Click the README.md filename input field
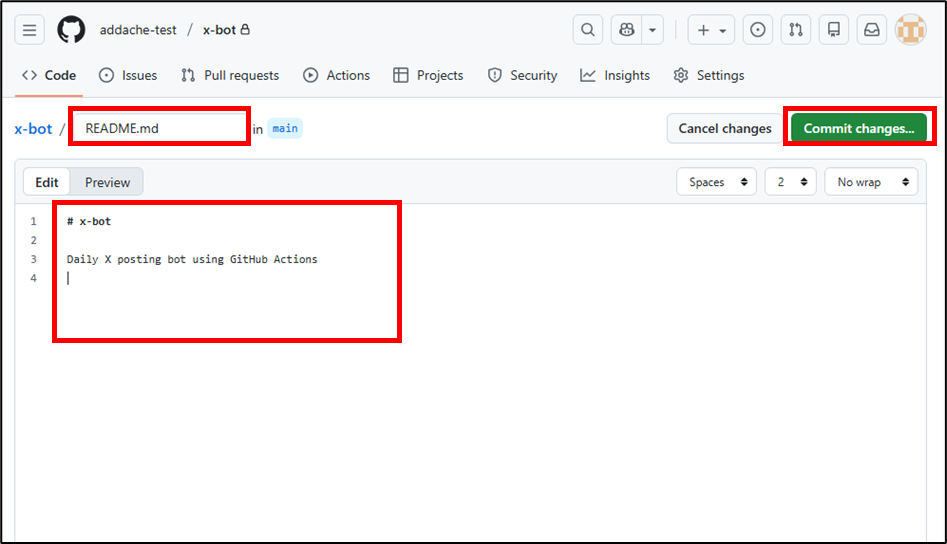 (x=160, y=128)
